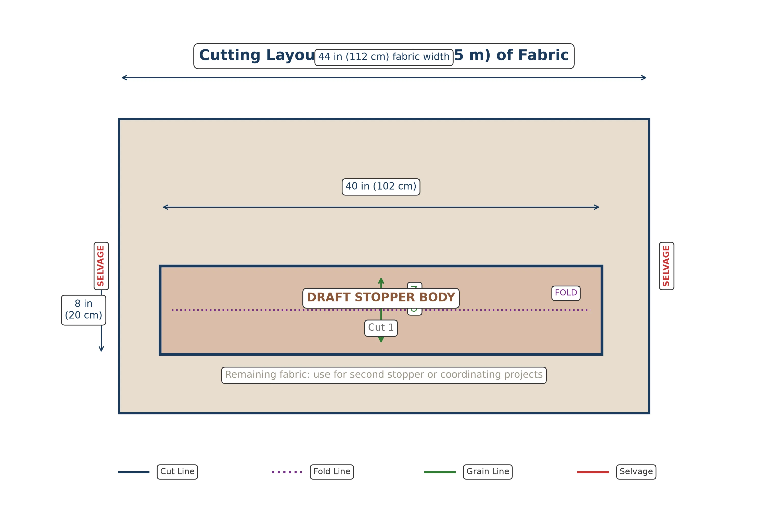768x532 pixels.
Task: Click the green Grain Line legend swatch
Action: tap(440, 472)
